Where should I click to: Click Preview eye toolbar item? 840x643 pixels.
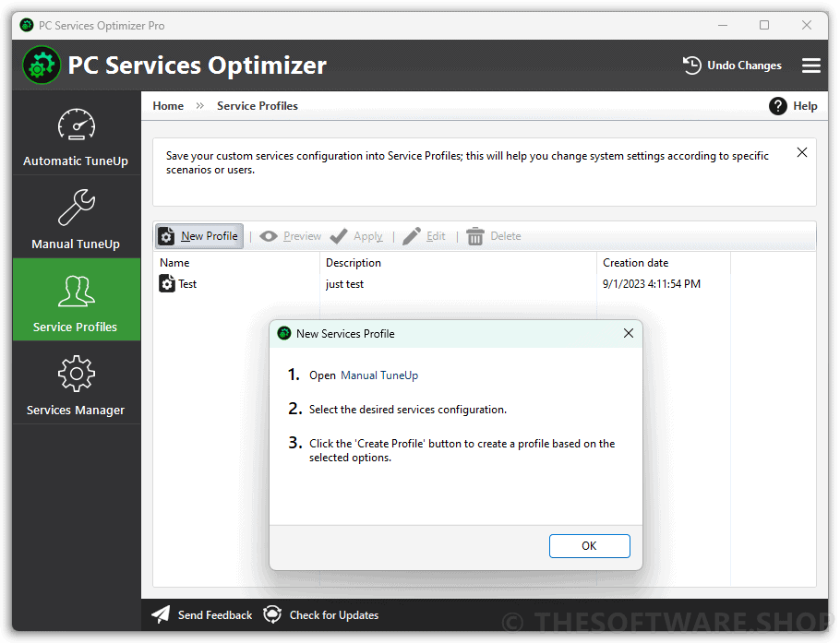pos(290,236)
